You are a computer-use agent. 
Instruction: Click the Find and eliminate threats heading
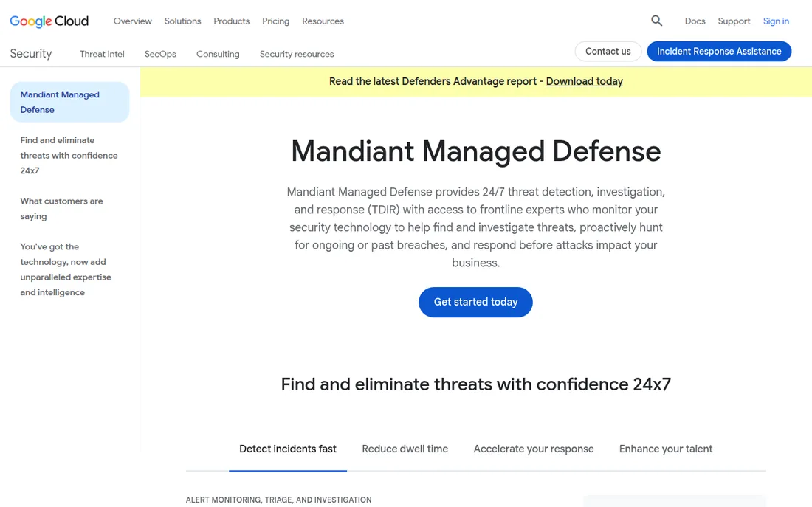(x=476, y=384)
